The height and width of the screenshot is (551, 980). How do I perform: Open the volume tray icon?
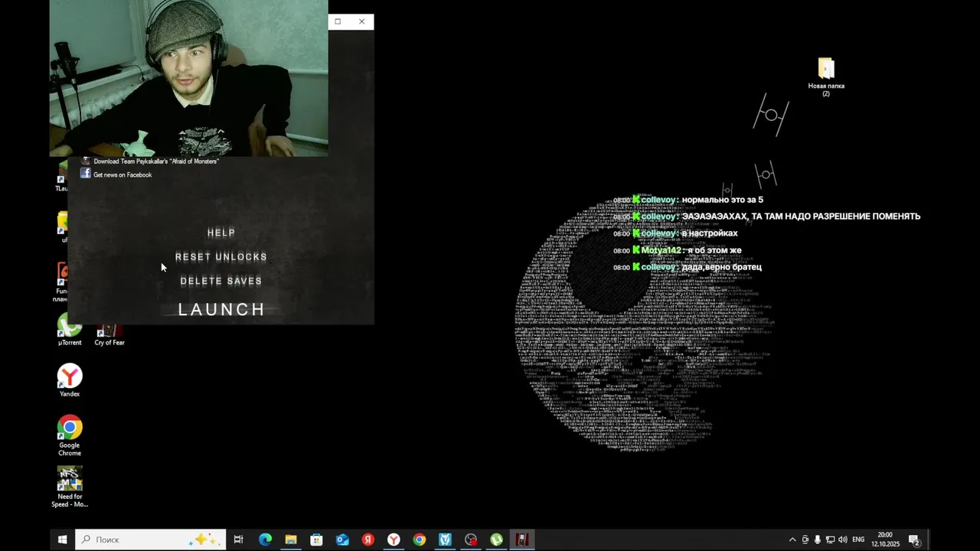click(x=843, y=540)
